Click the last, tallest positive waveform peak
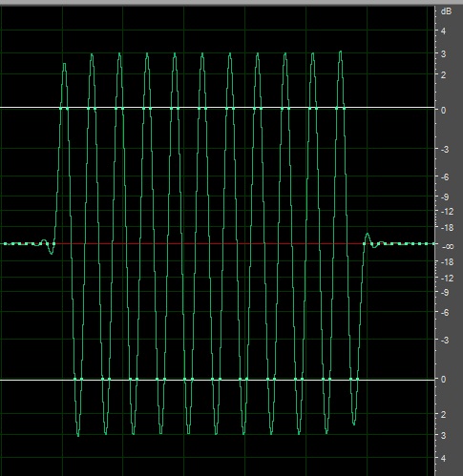The width and height of the screenshot is (463, 476). [x=341, y=52]
